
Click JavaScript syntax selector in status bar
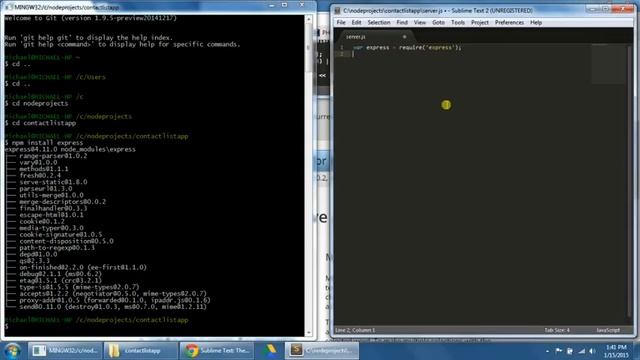[608, 330]
